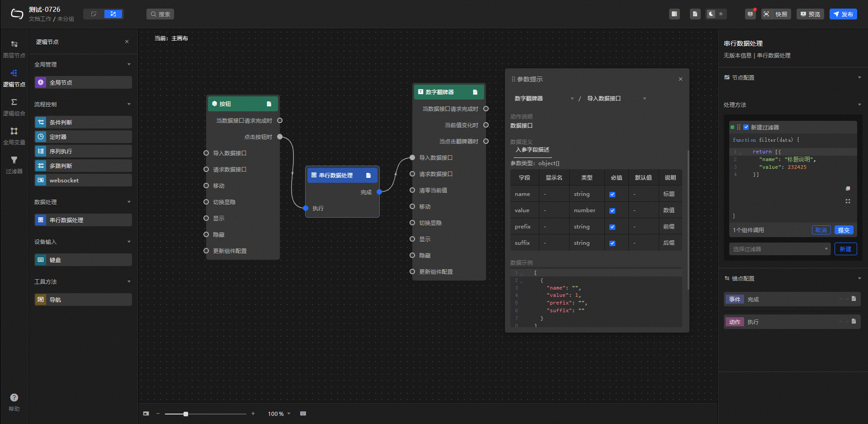Click the 提交 submit button
The width and height of the screenshot is (868, 424).
tap(844, 230)
